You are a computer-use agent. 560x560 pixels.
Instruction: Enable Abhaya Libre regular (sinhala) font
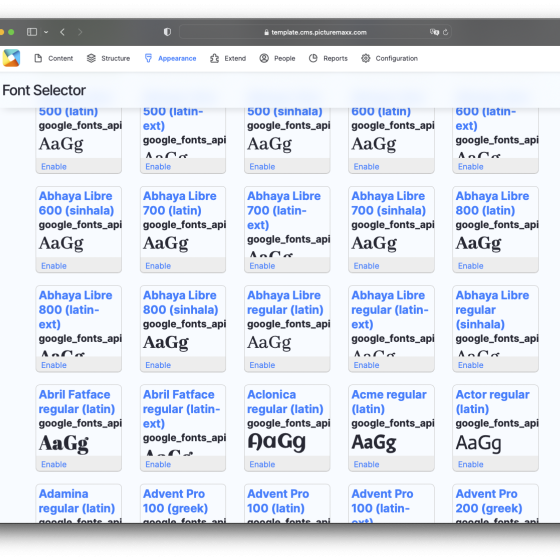pyautogui.click(x=471, y=365)
